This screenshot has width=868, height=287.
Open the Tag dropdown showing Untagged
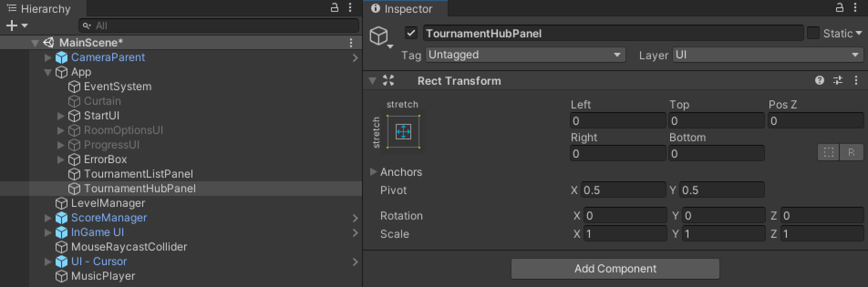pyautogui.click(x=525, y=55)
